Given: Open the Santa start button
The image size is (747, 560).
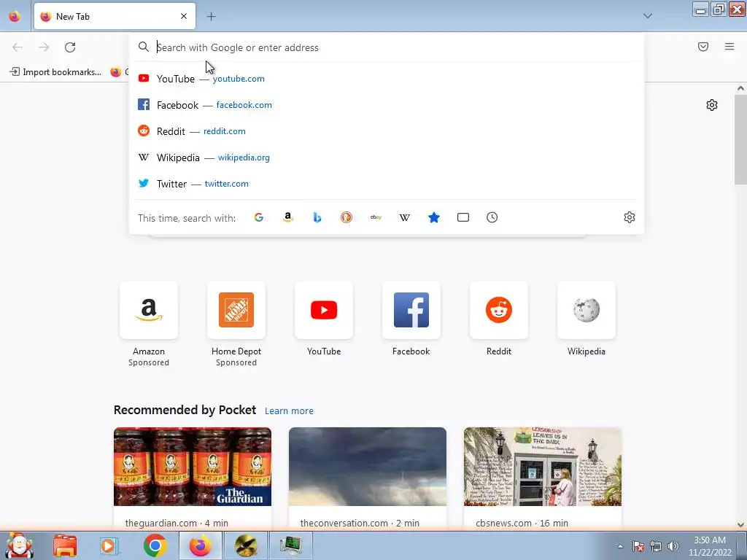Looking at the screenshot, I should [20, 545].
